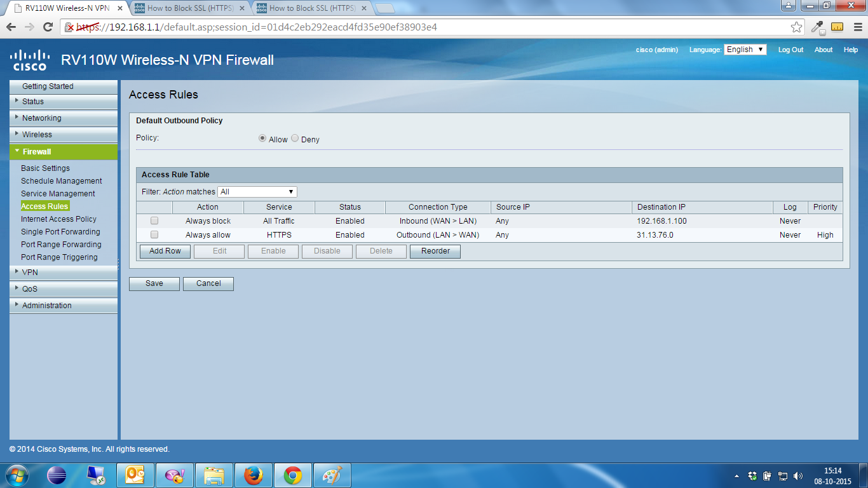This screenshot has width=868, height=488.
Task: Click the Reorder button
Action: pyautogui.click(x=435, y=251)
